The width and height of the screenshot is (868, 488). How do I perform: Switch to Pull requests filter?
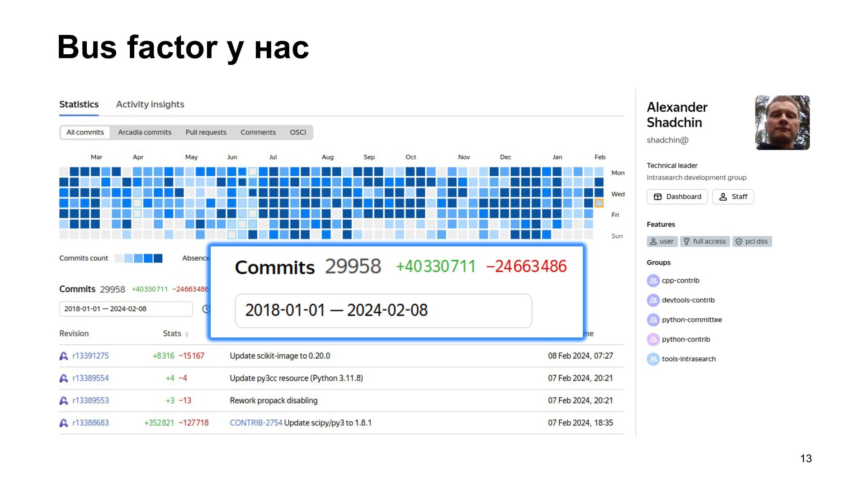point(206,132)
